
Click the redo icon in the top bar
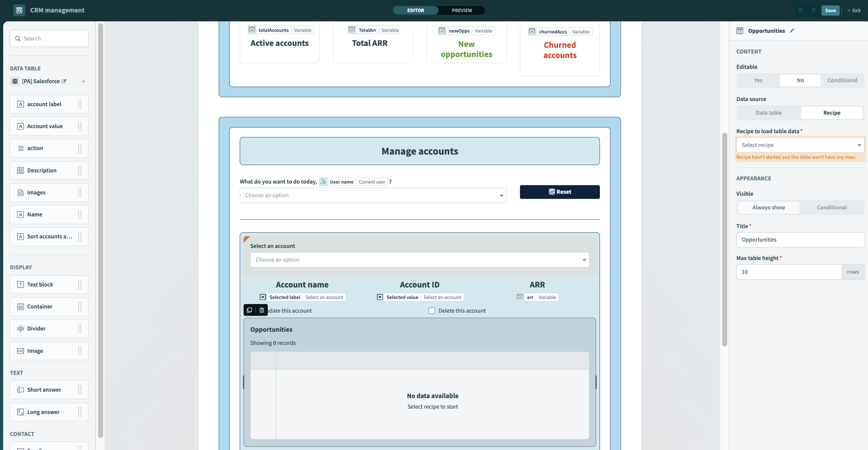tap(814, 11)
